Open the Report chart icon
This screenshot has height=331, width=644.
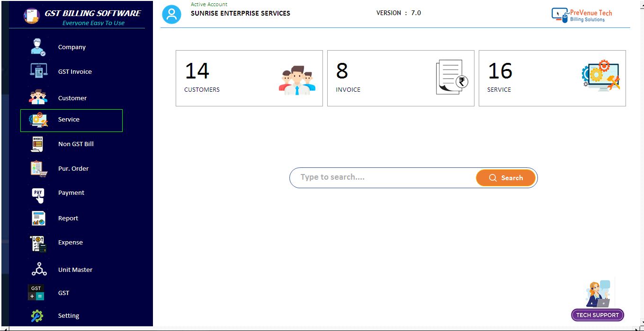click(38, 218)
